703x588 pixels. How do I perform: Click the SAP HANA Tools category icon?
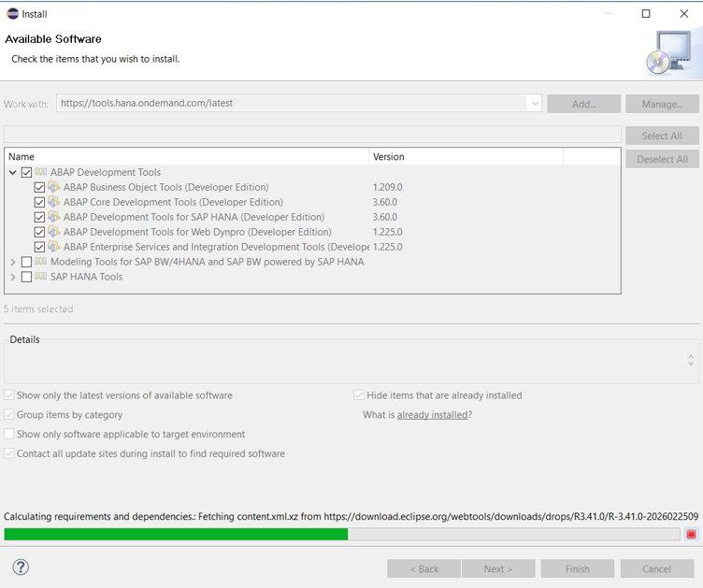pos(41,276)
